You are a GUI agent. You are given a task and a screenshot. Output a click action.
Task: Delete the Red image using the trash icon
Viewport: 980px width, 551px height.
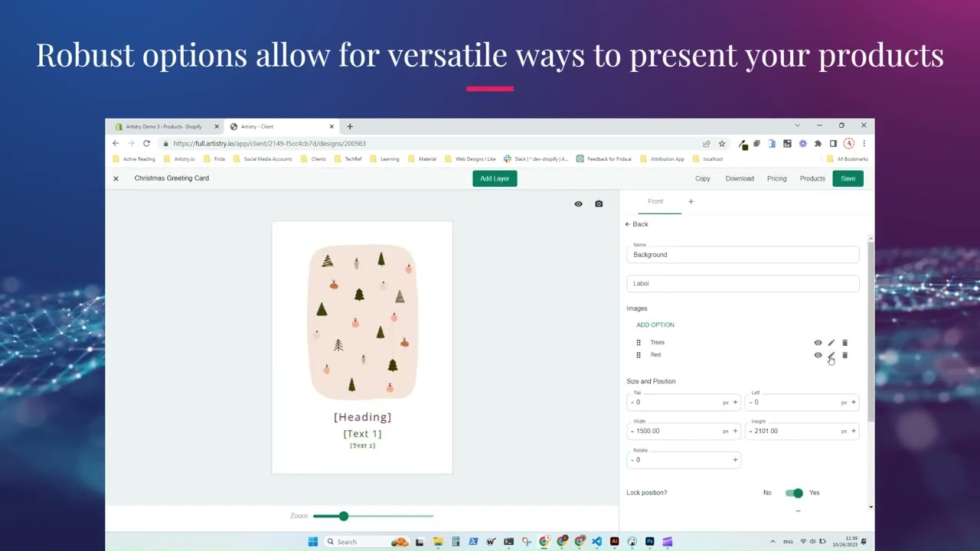pyautogui.click(x=845, y=354)
